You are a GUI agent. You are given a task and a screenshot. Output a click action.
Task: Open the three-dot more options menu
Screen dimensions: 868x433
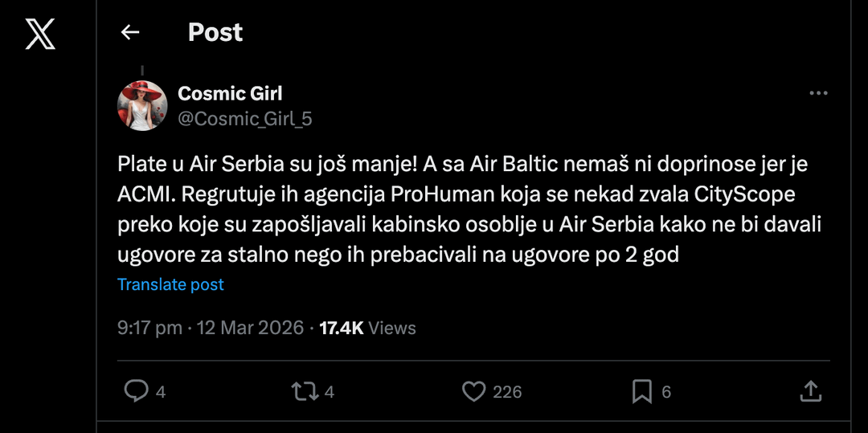(x=818, y=93)
